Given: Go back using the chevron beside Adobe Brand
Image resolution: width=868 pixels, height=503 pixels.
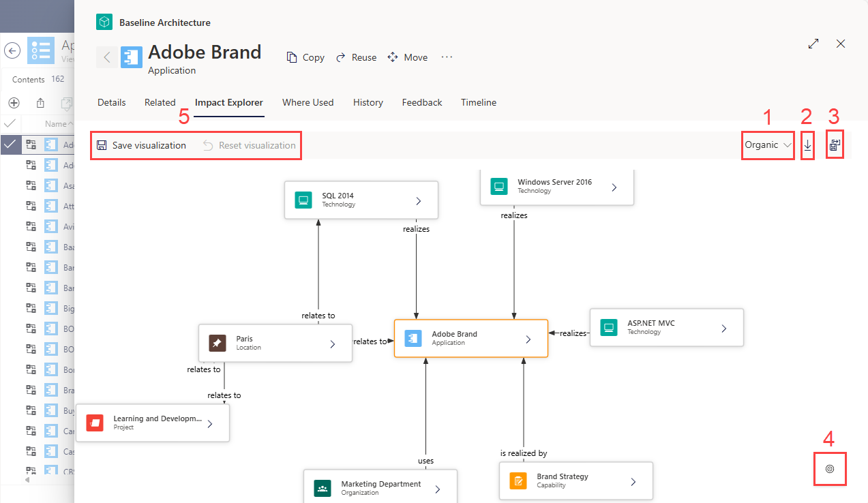Looking at the screenshot, I should coord(107,57).
